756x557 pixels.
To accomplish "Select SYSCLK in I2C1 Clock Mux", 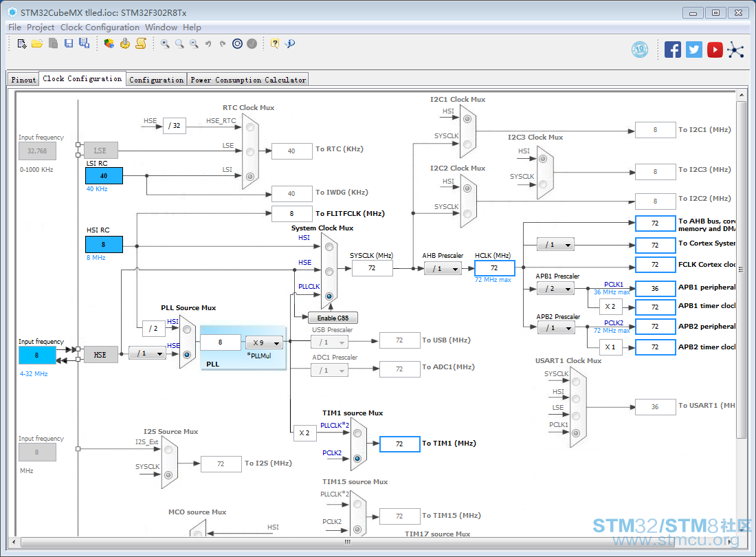I will click(467, 144).
